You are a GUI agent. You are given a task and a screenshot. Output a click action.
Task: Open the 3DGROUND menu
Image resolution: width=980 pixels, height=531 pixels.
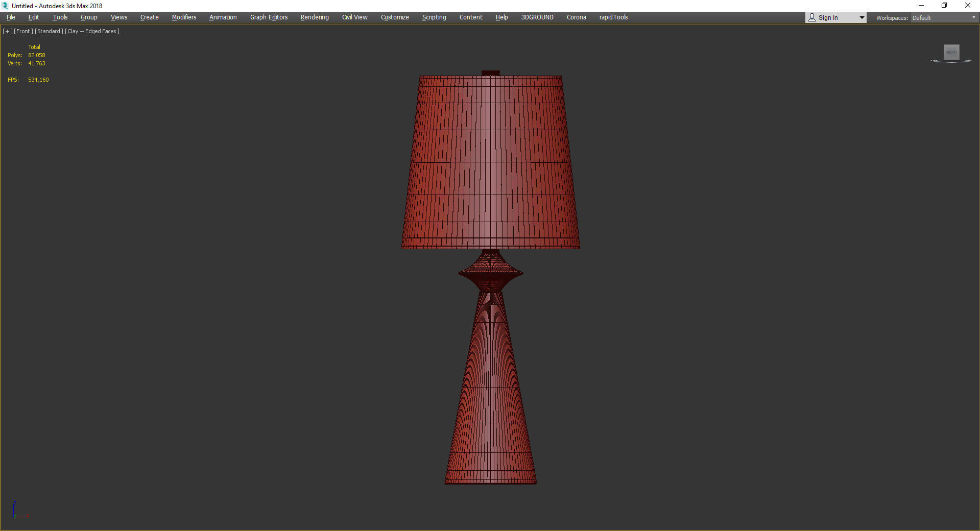coord(537,17)
